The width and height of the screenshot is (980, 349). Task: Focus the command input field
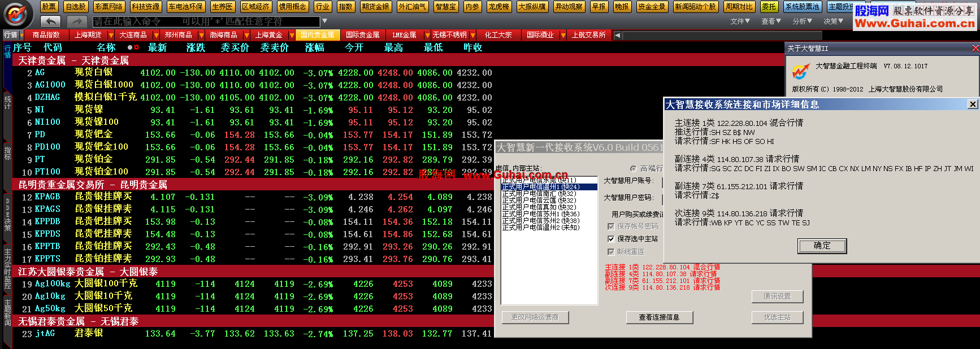(x=206, y=21)
